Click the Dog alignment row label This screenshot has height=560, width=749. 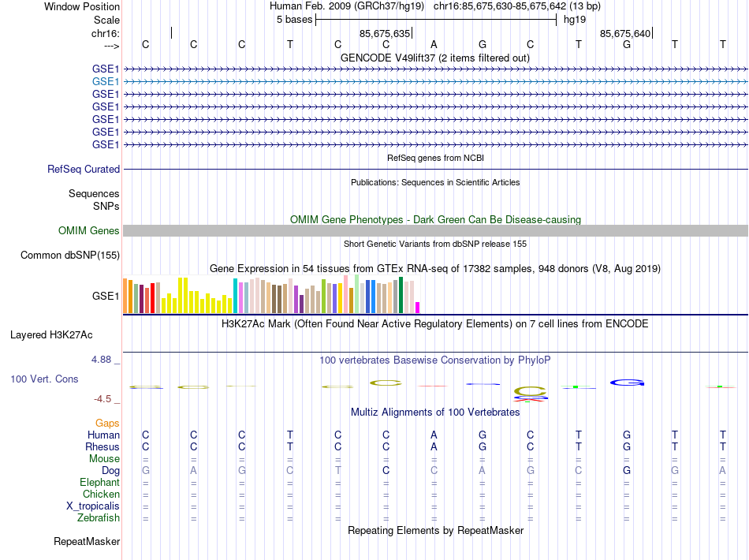[110, 471]
